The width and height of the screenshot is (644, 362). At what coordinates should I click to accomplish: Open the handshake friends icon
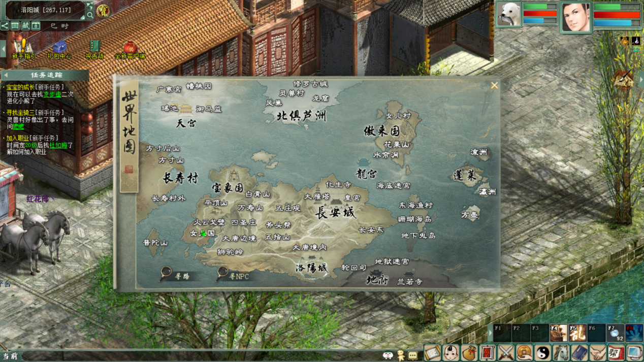pos(598,352)
